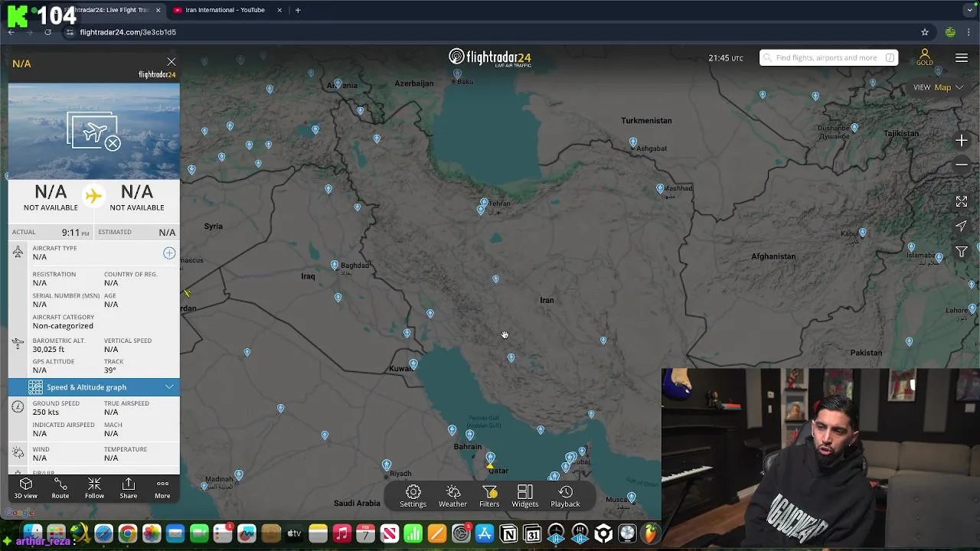Show the flight Route
Viewport: 980px width, 551px height.
(60, 488)
